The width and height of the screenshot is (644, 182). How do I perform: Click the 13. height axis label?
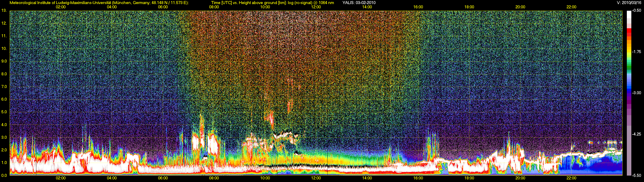click(x=4, y=10)
